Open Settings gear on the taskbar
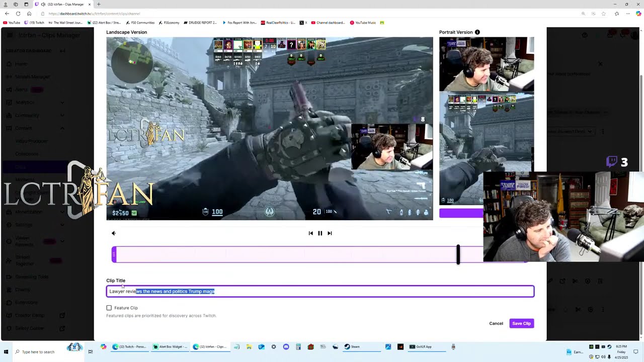Screen dimensions: 644x362 (x=274, y=347)
